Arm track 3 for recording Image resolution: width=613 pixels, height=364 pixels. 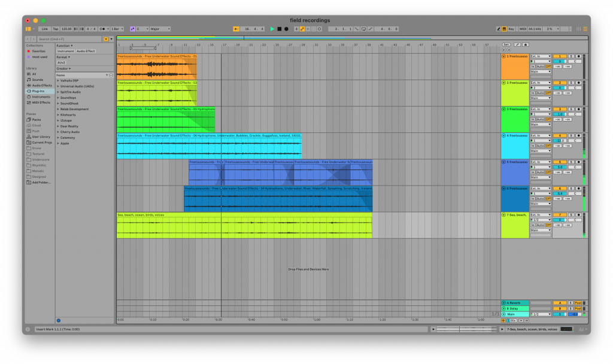coord(578,109)
